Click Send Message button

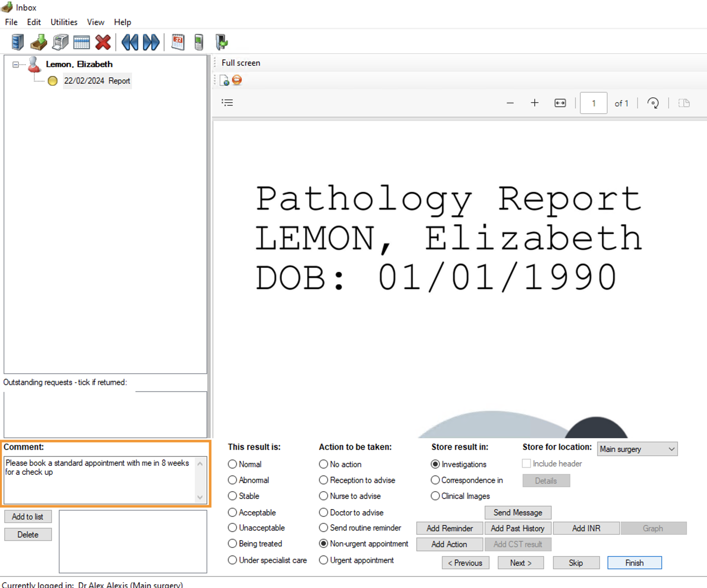[x=518, y=512]
